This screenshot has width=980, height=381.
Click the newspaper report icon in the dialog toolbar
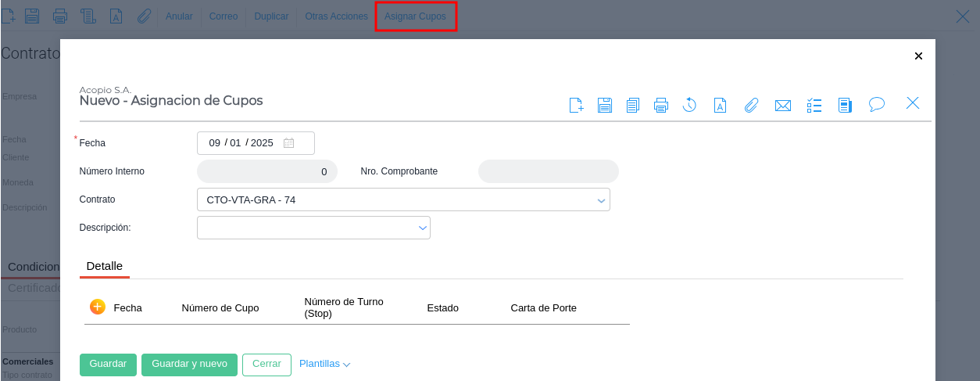pos(845,105)
